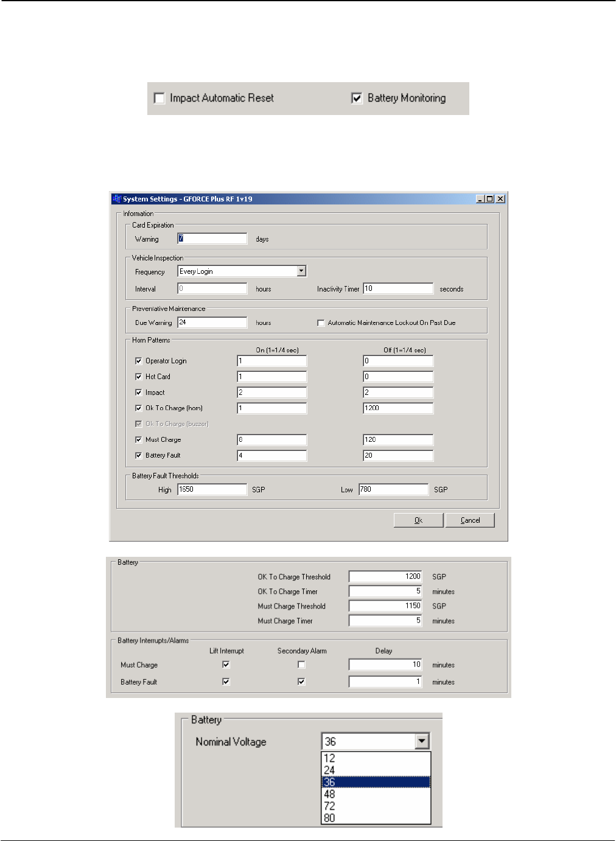Click the System Settings window title icon
Viewport: 616px width, 841px height.
tap(117, 199)
